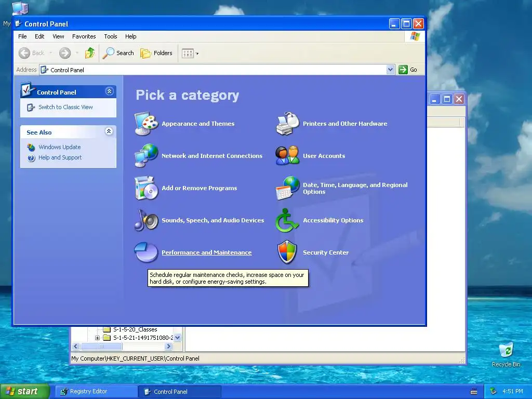Open the Tools menu
The height and width of the screenshot is (399, 532).
(111, 36)
